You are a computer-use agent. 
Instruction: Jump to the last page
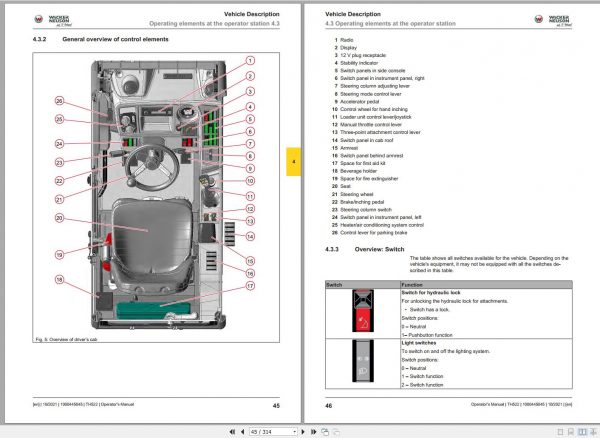point(313,431)
